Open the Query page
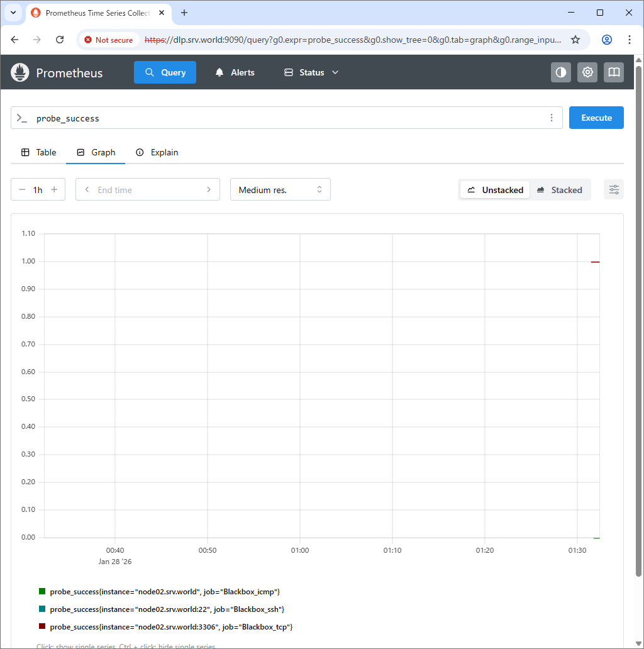Viewport: 644px width, 649px height. coord(165,72)
